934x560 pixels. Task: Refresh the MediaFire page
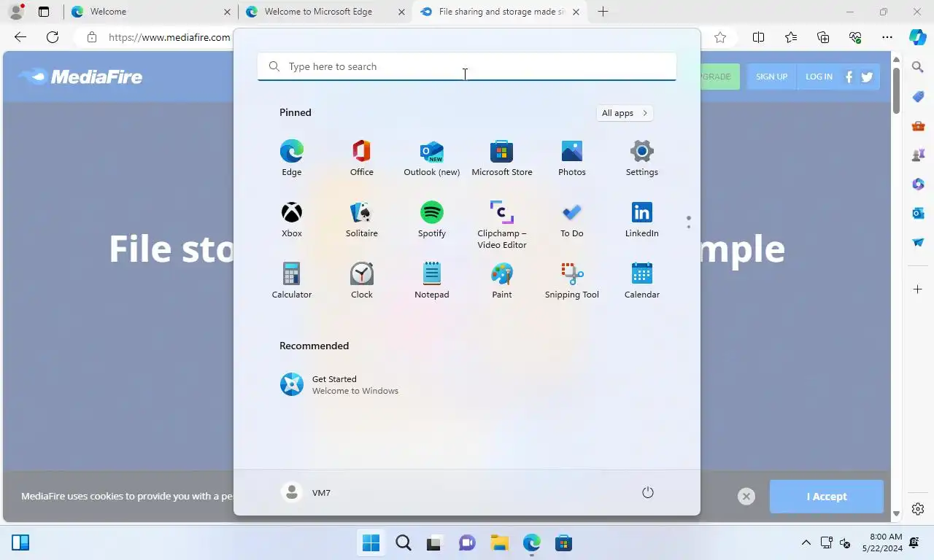coord(53,37)
